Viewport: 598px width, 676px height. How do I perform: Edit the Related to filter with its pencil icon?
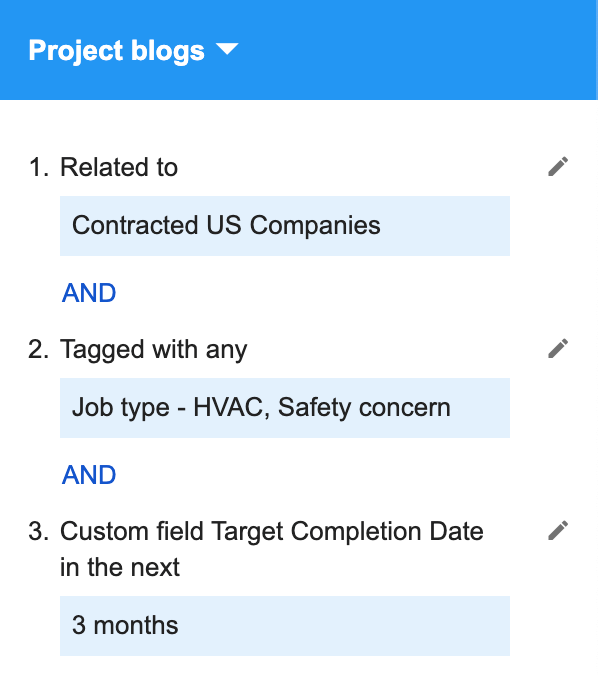click(x=558, y=166)
